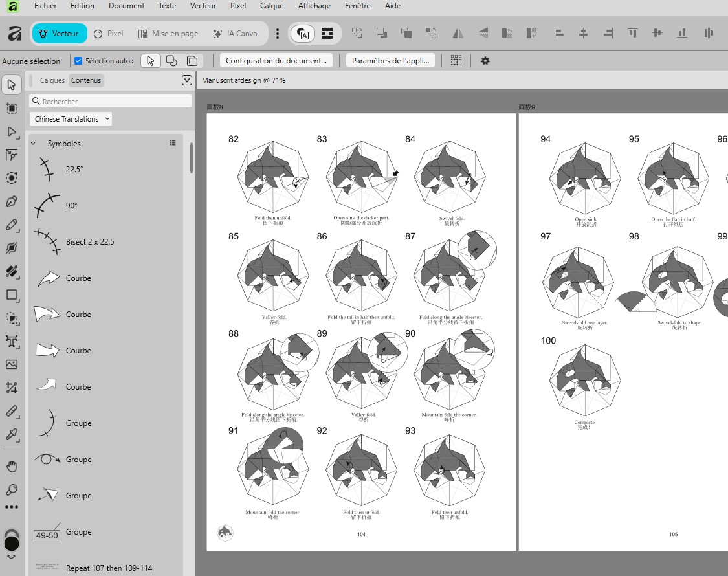Open the IA Canva studio

(x=236, y=34)
